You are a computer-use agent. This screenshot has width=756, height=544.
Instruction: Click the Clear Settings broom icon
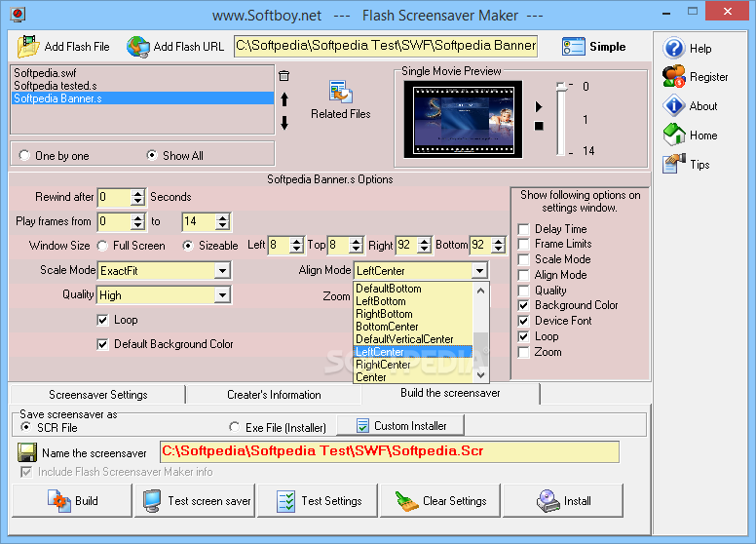click(x=406, y=501)
